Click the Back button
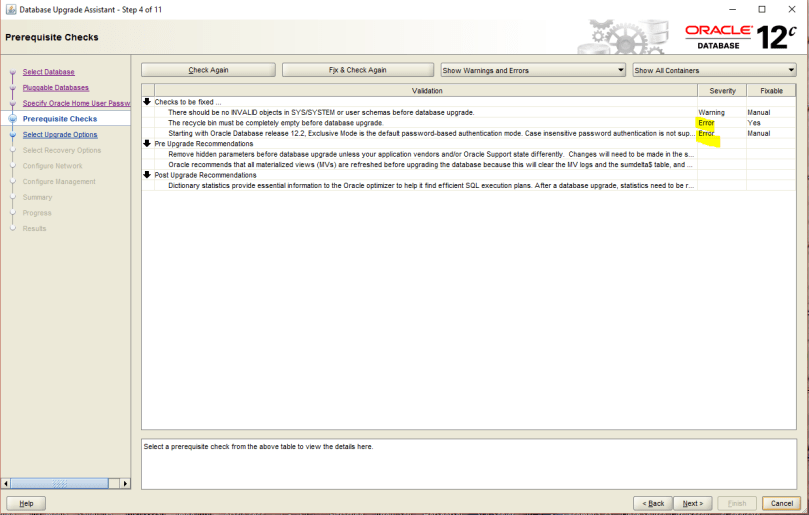The image size is (809, 515). pos(652,503)
